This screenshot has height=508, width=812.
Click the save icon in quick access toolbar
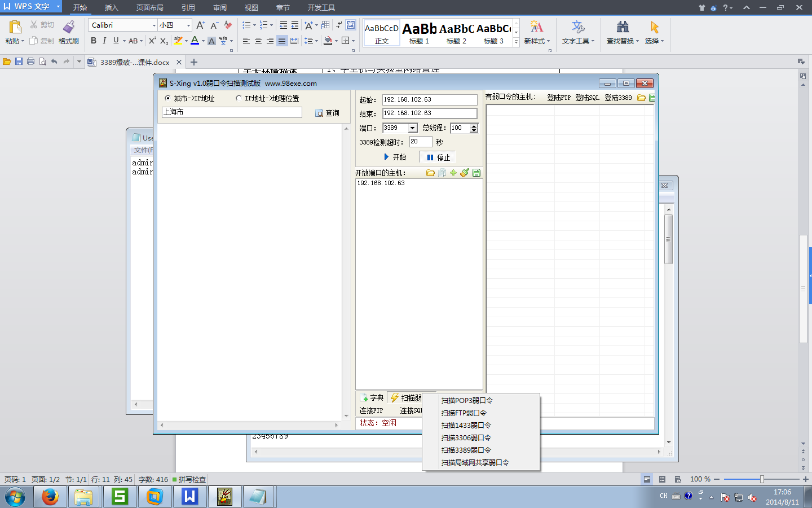click(x=19, y=62)
